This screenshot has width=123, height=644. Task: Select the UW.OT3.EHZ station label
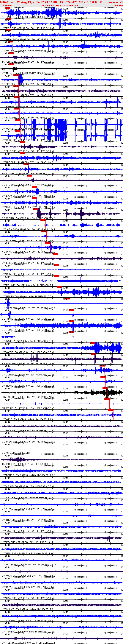pyautogui.click(x=28, y=420)
